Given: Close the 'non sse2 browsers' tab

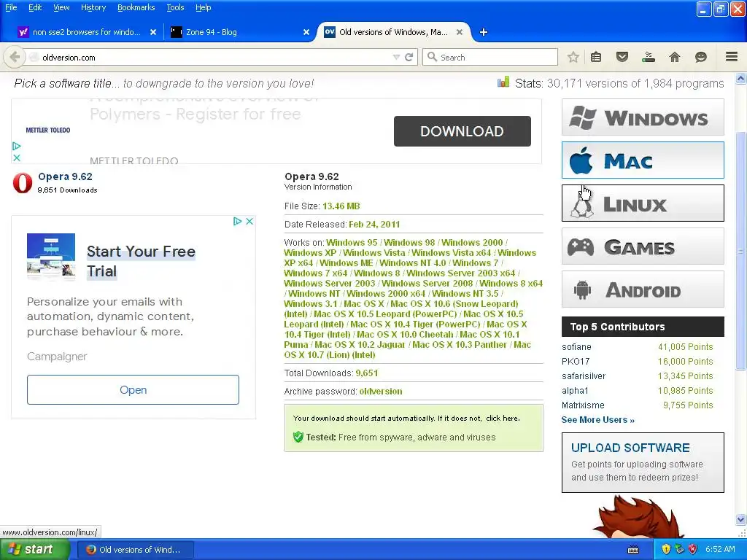Looking at the screenshot, I should [x=153, y=32].
